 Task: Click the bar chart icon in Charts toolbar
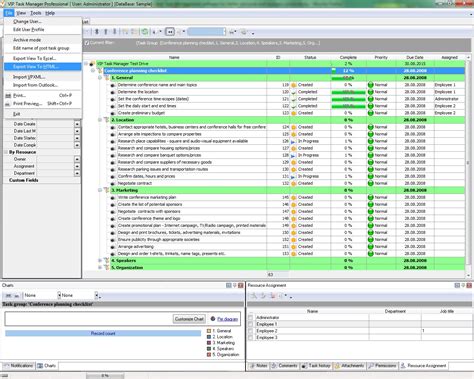pyautogui.click(x=9, y=295)
